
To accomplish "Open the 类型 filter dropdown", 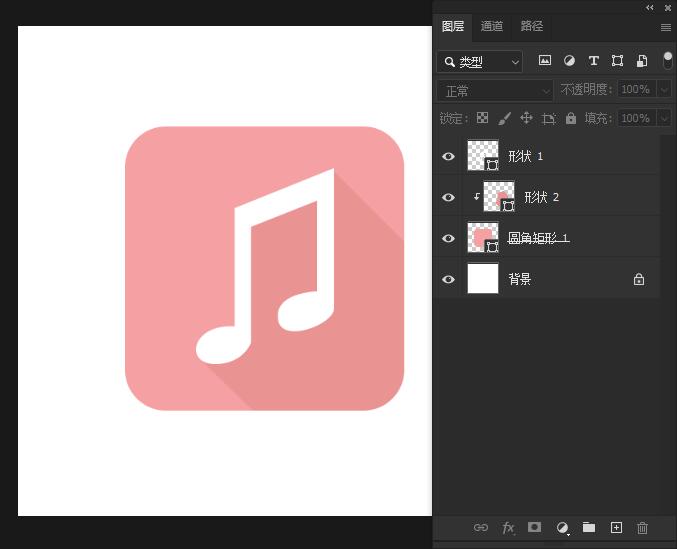I will click(480, 62).
